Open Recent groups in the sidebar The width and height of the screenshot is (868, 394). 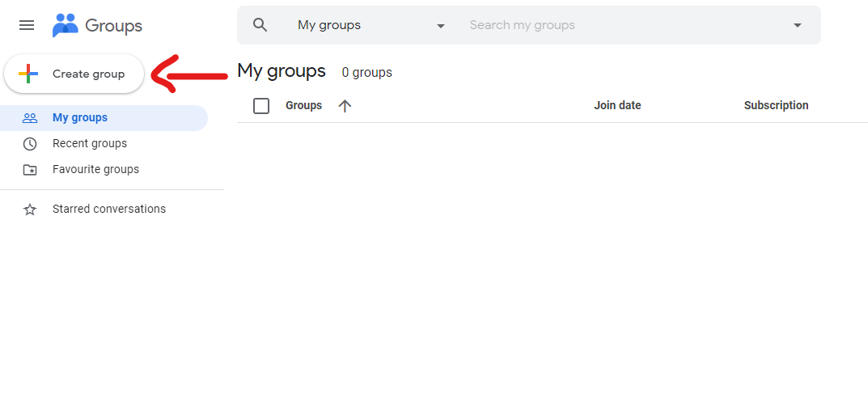pos(90,144)
